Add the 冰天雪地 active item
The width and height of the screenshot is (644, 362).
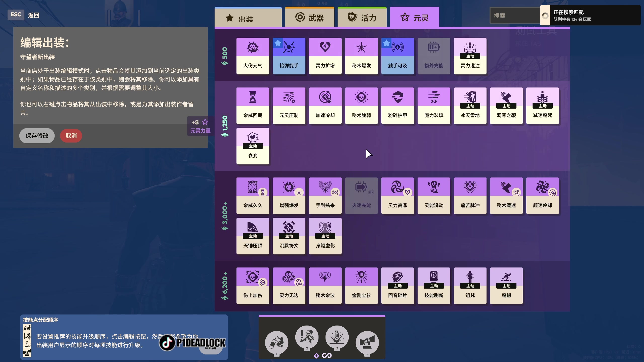tap(470, 106)
